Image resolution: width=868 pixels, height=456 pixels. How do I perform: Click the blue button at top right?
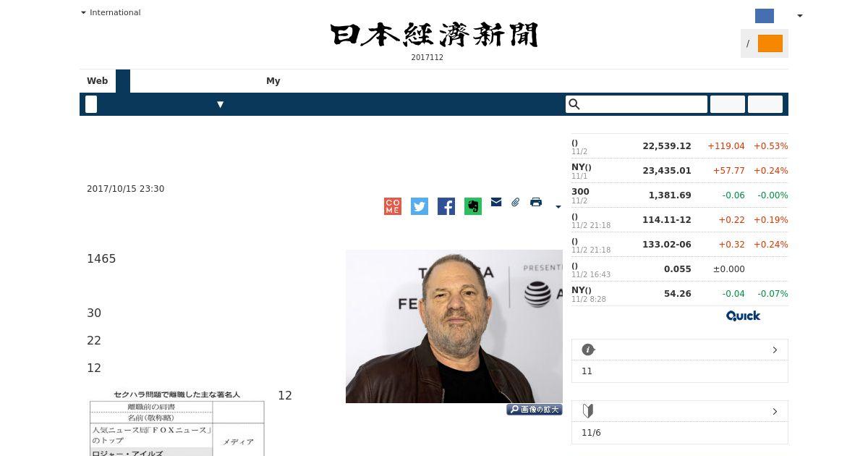[765, 16]
